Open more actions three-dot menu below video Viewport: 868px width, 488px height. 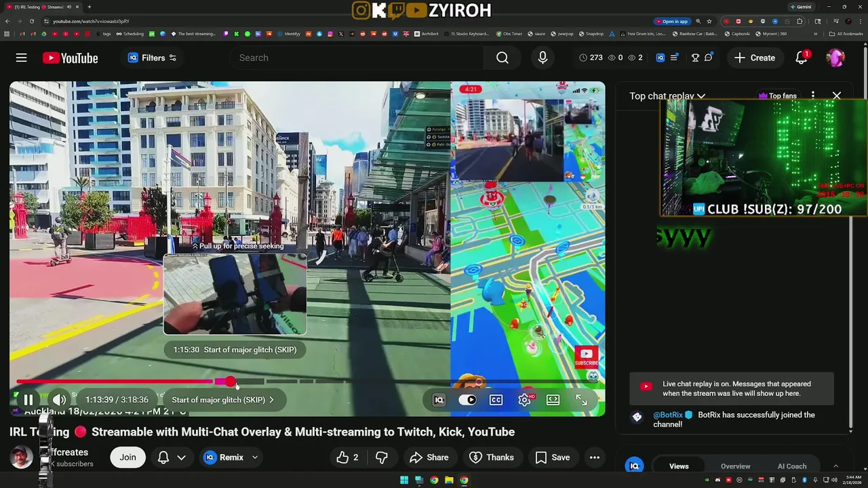[x=595, y=457]
